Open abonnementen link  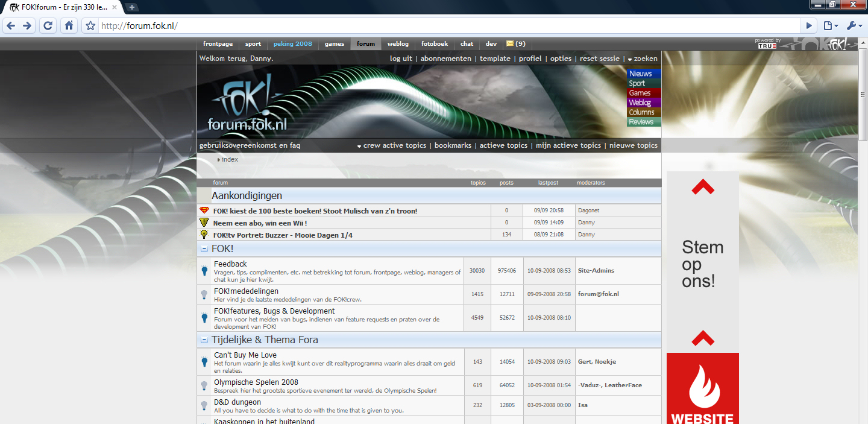point(446,59)
